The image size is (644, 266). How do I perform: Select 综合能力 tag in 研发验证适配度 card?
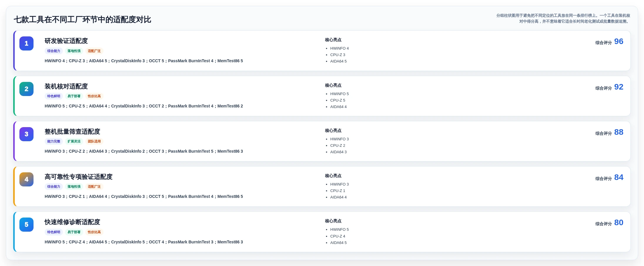click(x=54, y=51)
